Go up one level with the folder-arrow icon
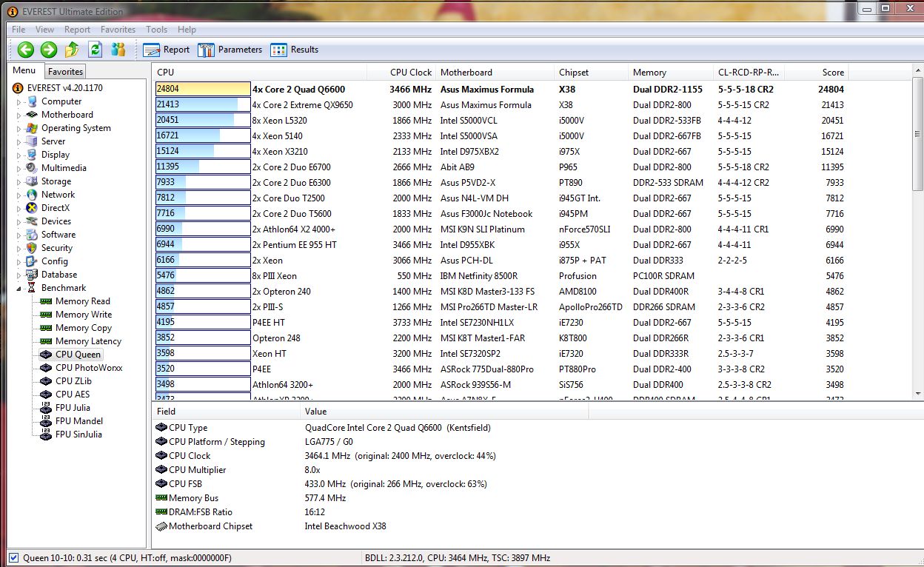This screenshot has height=567, width=924. point(72,50)
